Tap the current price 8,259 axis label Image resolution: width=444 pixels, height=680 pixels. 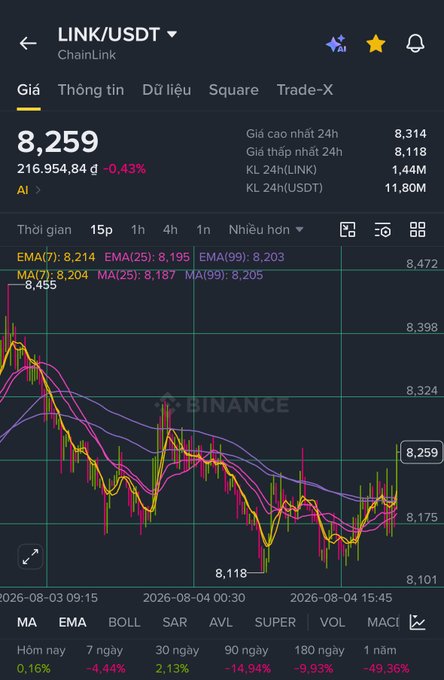point(421,452)
